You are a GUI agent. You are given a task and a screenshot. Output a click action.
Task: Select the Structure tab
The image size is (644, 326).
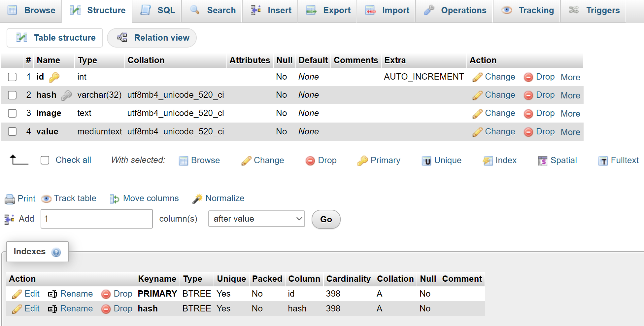tap(97, 11)
